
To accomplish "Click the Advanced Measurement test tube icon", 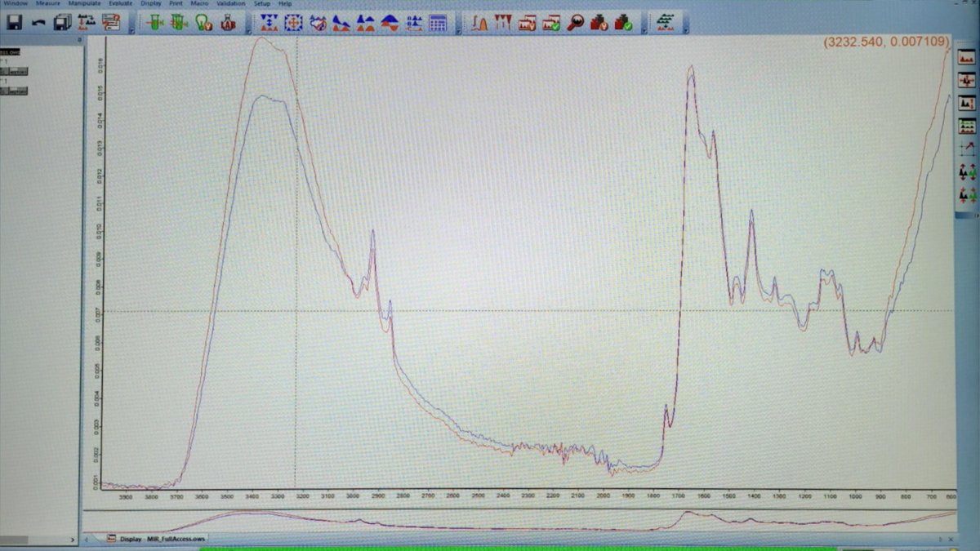I will point(154,23).
